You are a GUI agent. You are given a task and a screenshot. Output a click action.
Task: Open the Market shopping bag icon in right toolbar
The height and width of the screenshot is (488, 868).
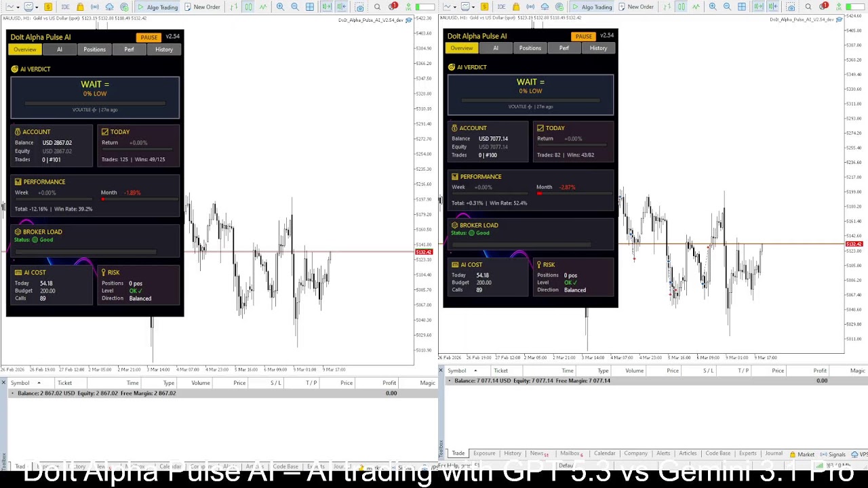[516, 7]
